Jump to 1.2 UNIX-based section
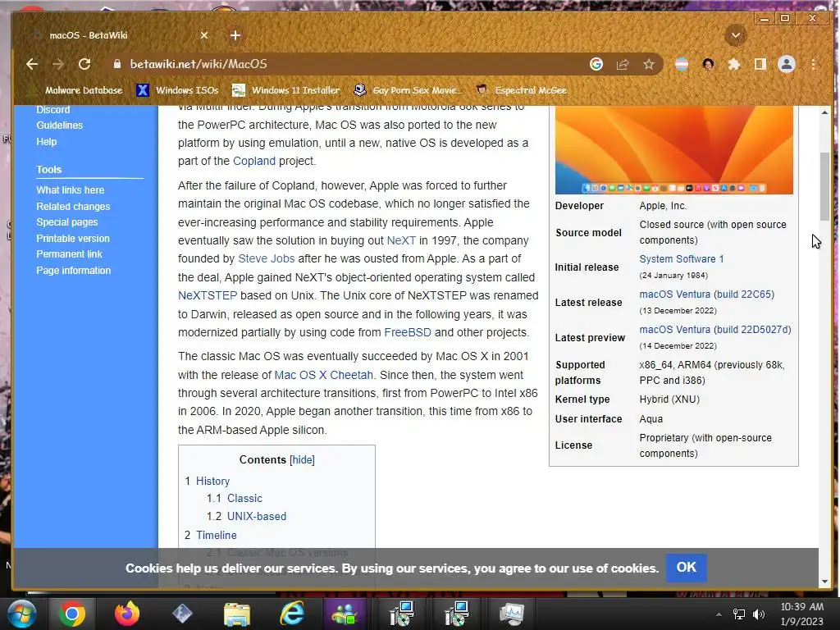The height and width of the screenshot is (630, 840). point(257,517)
